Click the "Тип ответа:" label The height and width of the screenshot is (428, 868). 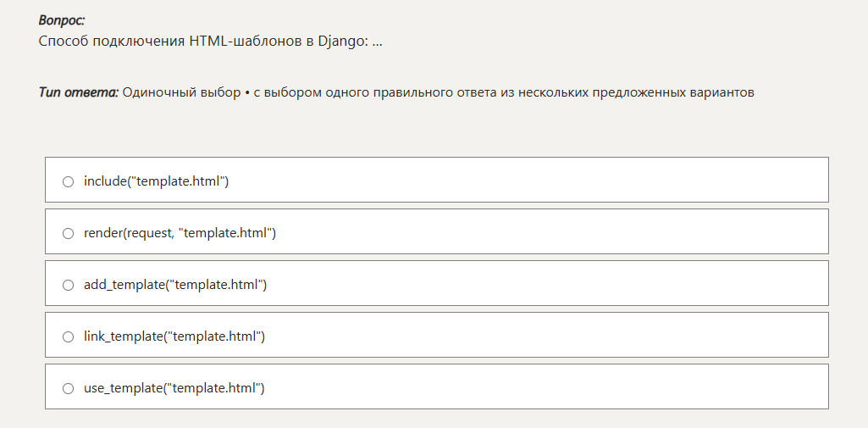(x=79, y=92)
